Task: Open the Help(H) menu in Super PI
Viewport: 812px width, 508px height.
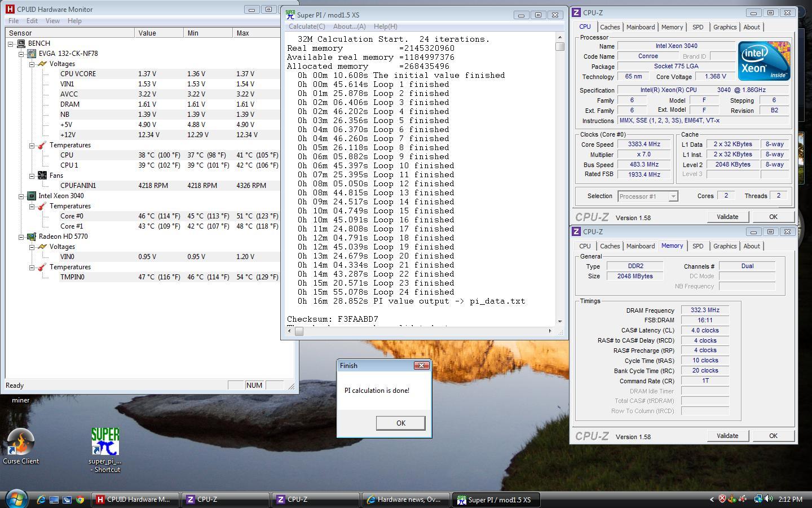Action: [385, 27]
